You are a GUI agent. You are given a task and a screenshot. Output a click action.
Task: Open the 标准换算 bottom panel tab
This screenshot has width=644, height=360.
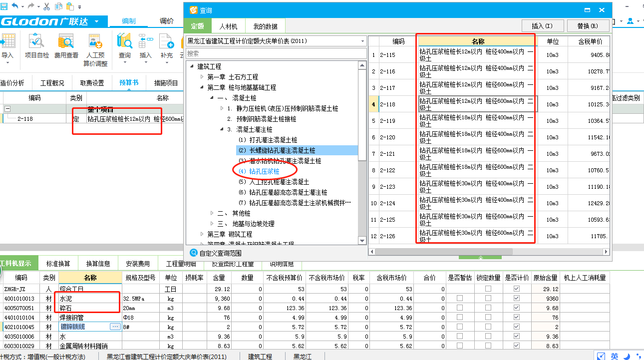pos(58,263)
